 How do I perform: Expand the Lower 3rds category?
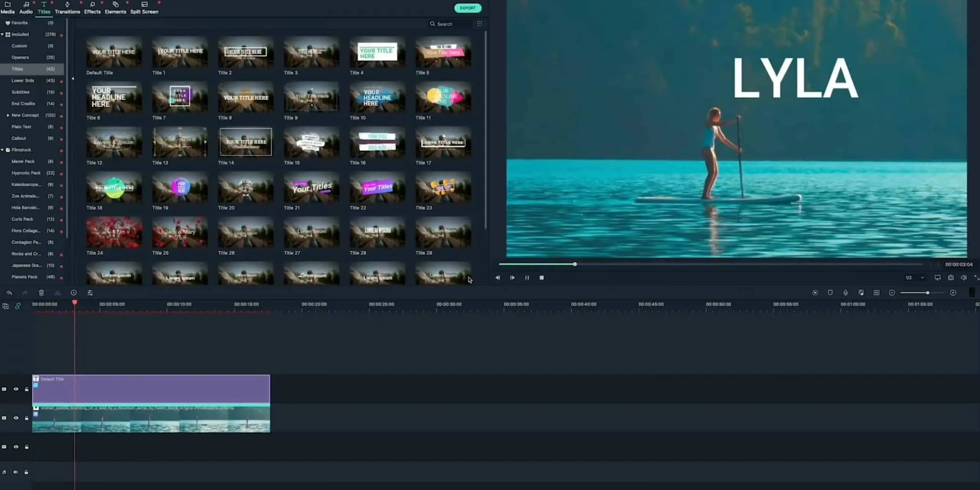coord(22,80)
